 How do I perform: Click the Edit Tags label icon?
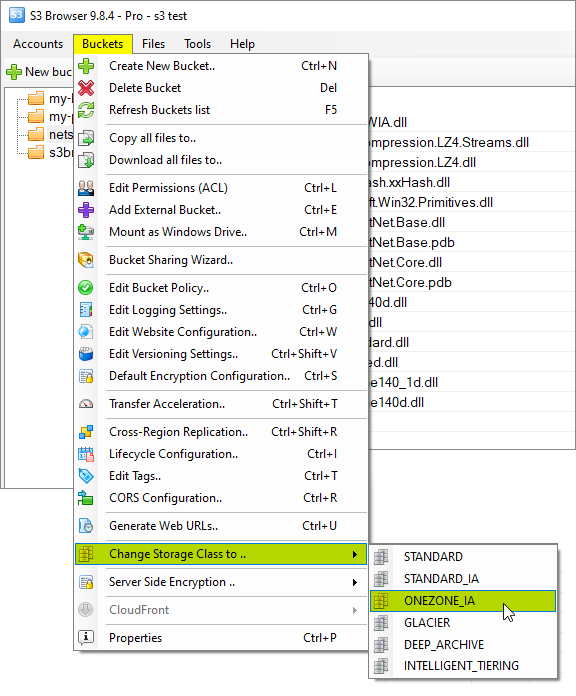86,476
